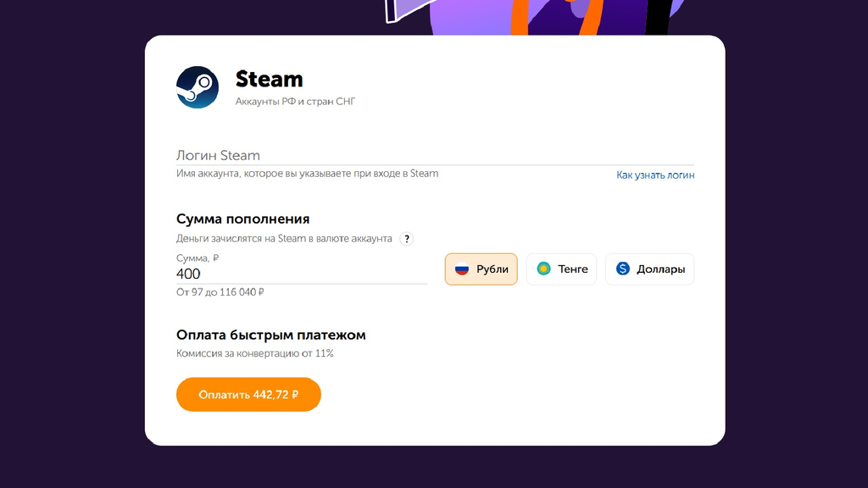Switch currency to Тенге
The height and width of the screenshot is (488, 868).
click(561, 269)
